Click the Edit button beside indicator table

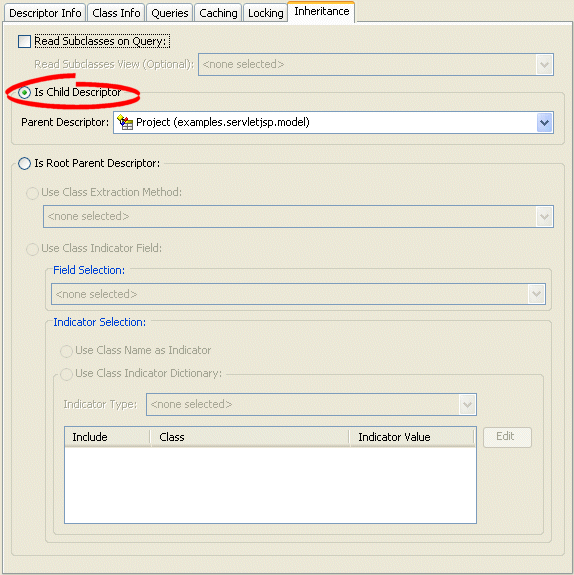[507, 437]
